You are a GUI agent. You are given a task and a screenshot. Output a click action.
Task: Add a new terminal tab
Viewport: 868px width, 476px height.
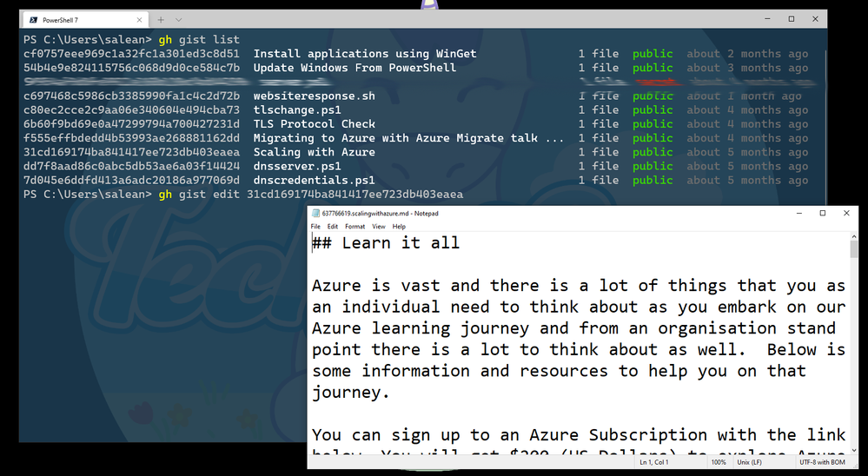point(161,20)
